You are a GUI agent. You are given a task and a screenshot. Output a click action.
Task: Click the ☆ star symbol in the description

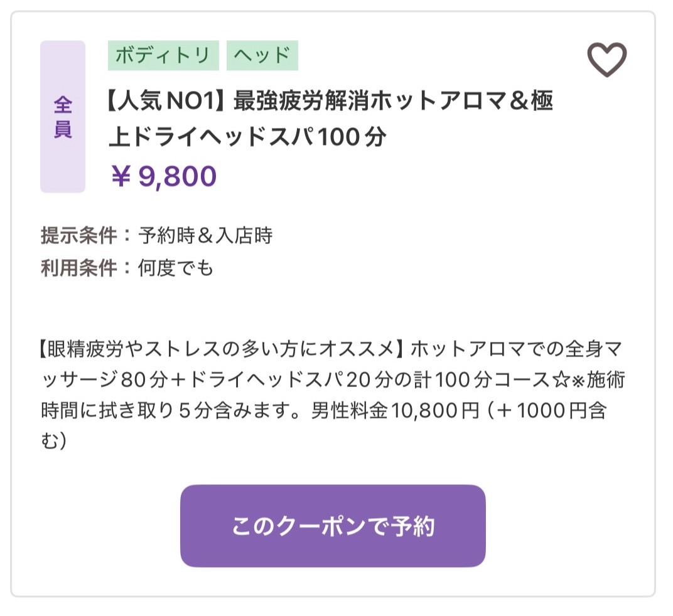pos(561,380)
